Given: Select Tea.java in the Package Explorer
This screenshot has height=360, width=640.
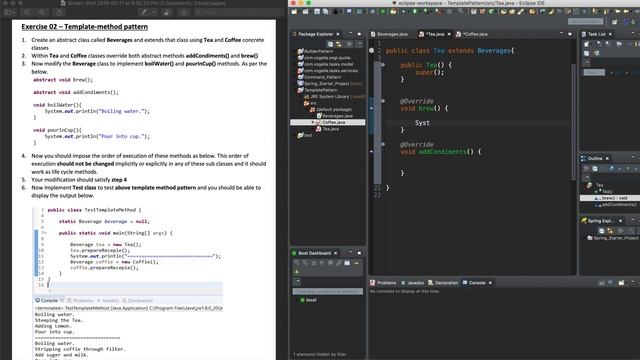Looking at the screenshot, I should (x=327, y=129).
